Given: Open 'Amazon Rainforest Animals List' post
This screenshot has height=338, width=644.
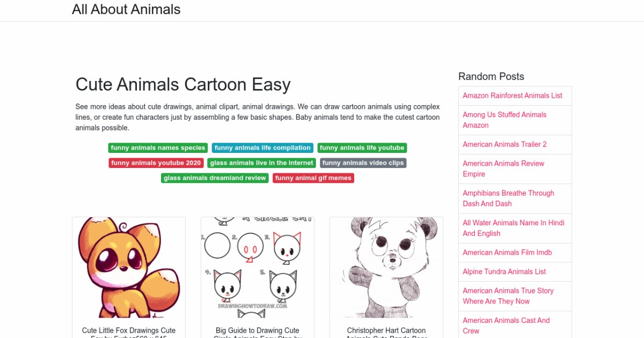Looking at the screenshot, I should click(513, 95).
